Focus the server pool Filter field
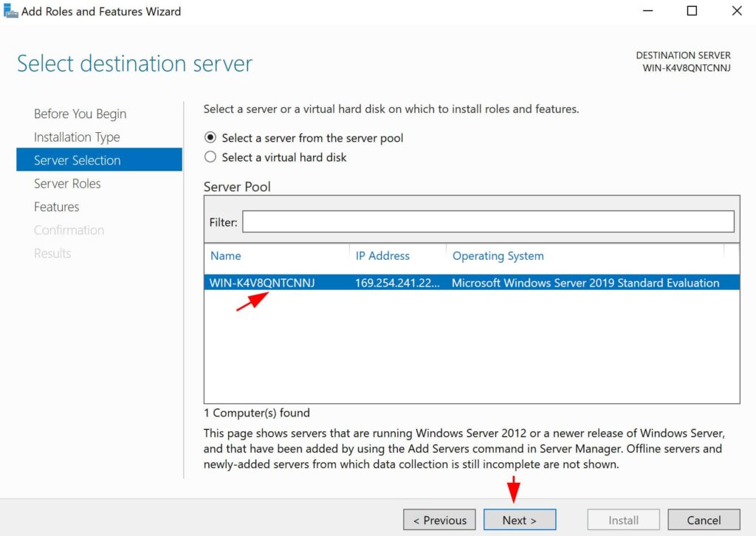Screen dimensions: 756x536 [488, 221]
